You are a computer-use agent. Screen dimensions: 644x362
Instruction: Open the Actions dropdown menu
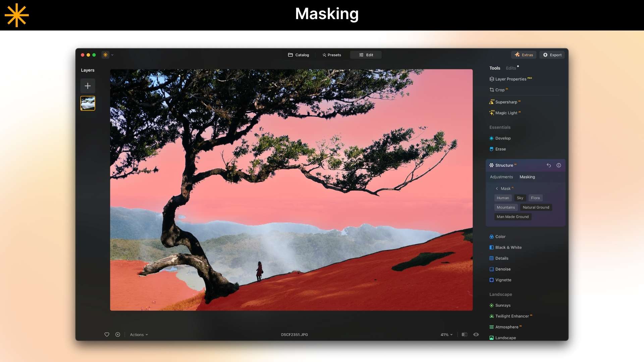click(139, 335)
